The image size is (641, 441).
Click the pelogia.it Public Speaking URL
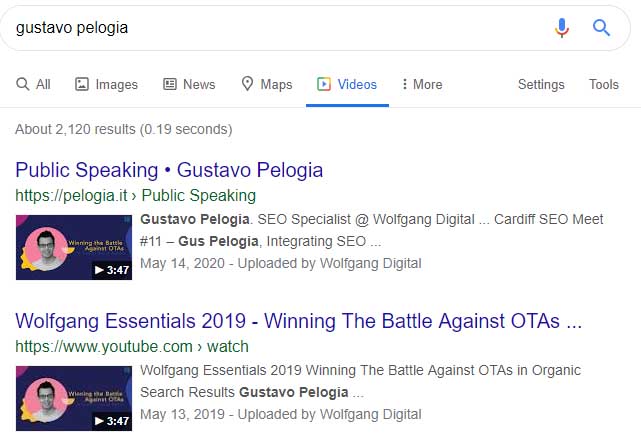pos(135,195)
